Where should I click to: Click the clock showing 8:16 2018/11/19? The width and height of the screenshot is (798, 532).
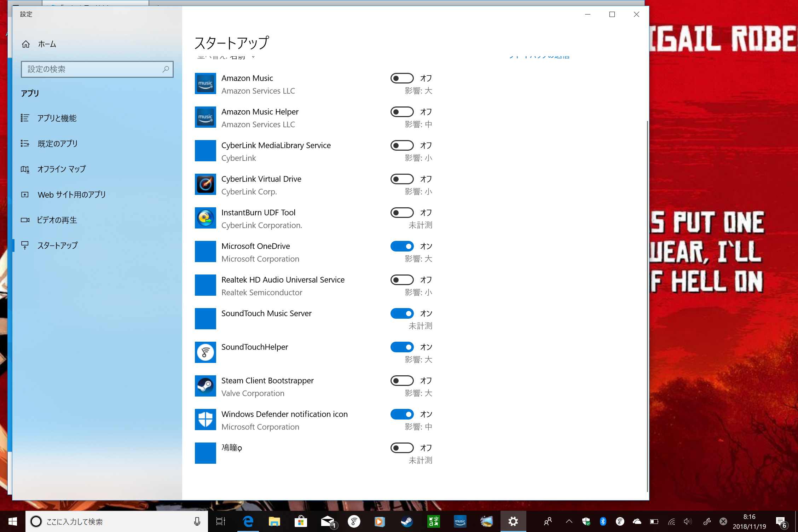(749, 521)
